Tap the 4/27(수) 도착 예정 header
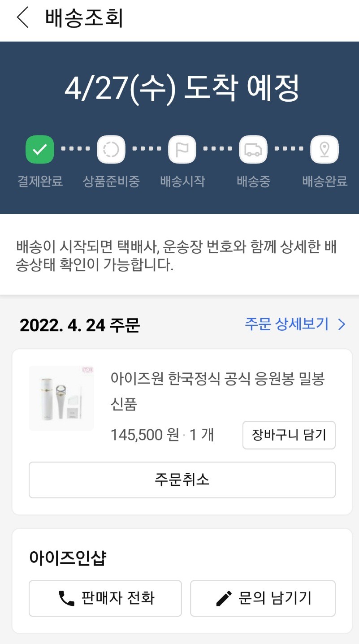Image resolution: width=359 pixels, height=644 pixels. pos(182,89)
